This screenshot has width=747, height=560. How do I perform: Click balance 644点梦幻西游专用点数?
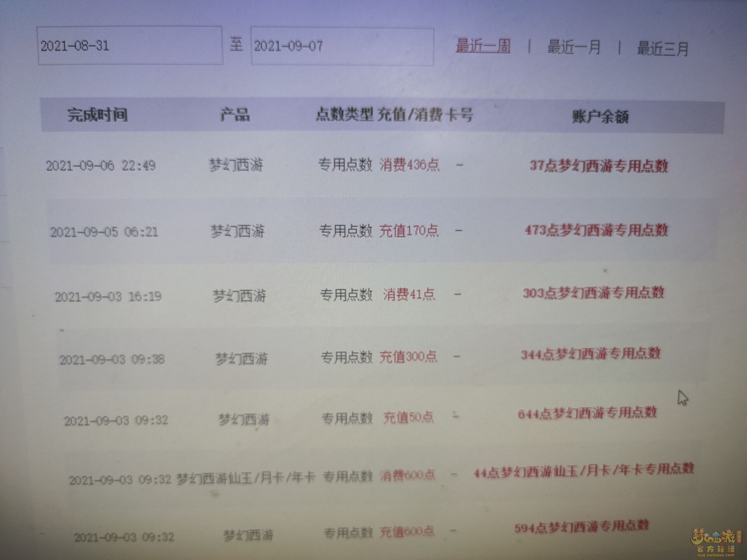[x=587, y=413]
